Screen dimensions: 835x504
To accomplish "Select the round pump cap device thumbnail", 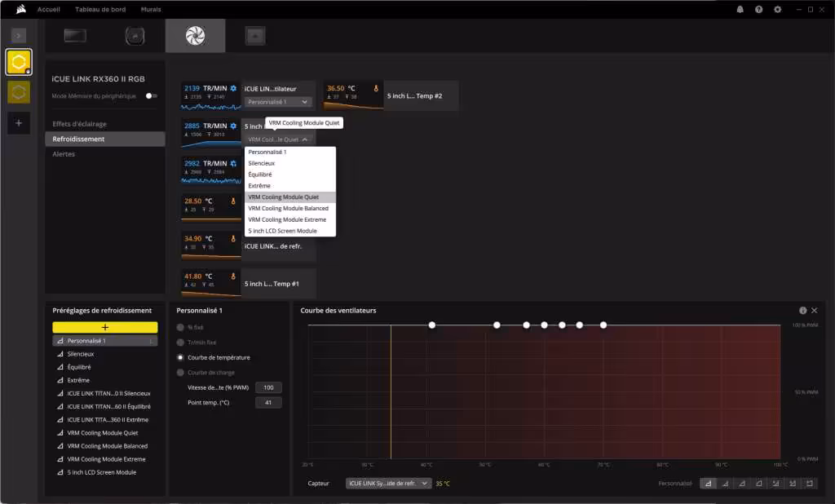I will (x=135, y=36).
